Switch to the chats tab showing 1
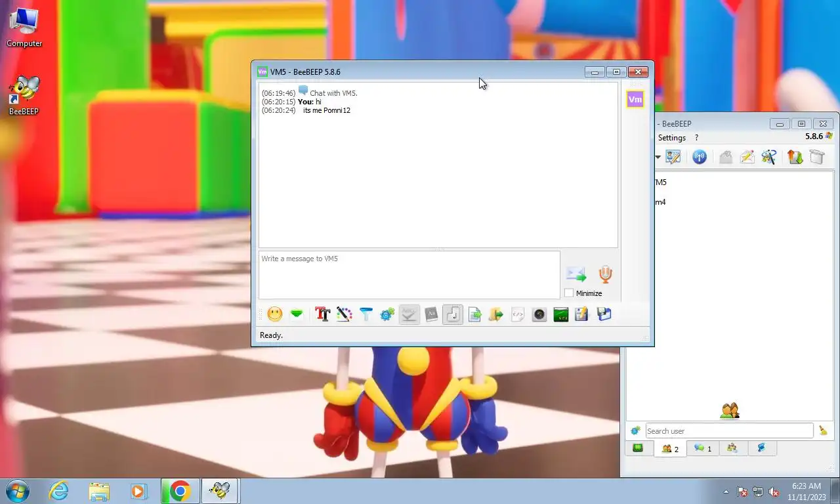840x504 pixels. 703,448
